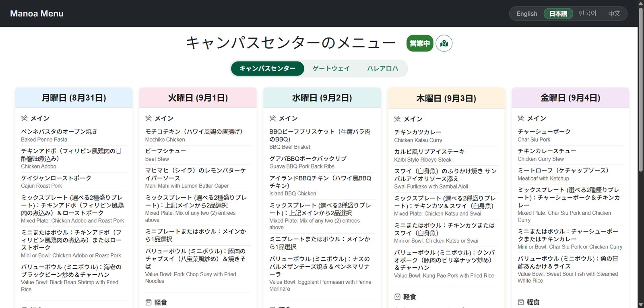Viewport: 644px width, 308px height.
Task: Select Value Bowl: Kung Pao Pork item
Action: click(446, 264)
